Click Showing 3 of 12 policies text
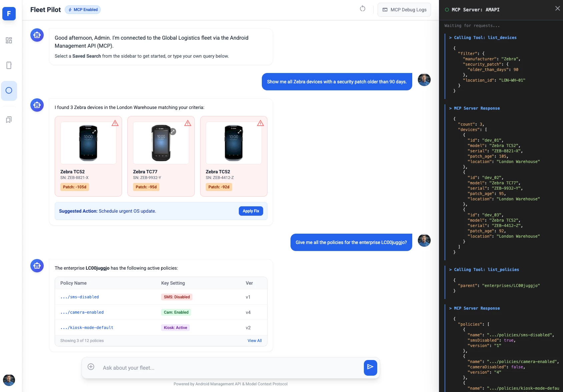This screenshot has height=392, width=563. coord(82,341)
